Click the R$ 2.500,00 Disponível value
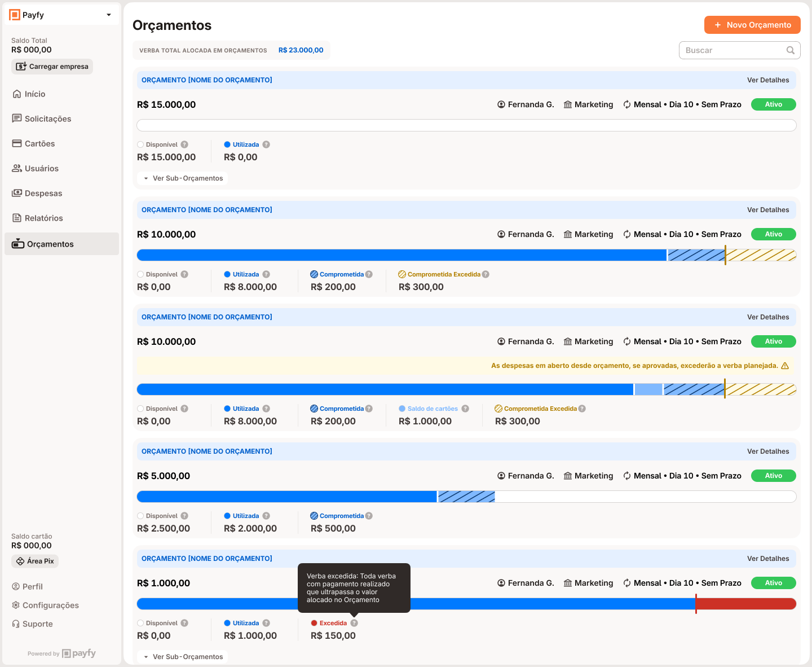 164,528
